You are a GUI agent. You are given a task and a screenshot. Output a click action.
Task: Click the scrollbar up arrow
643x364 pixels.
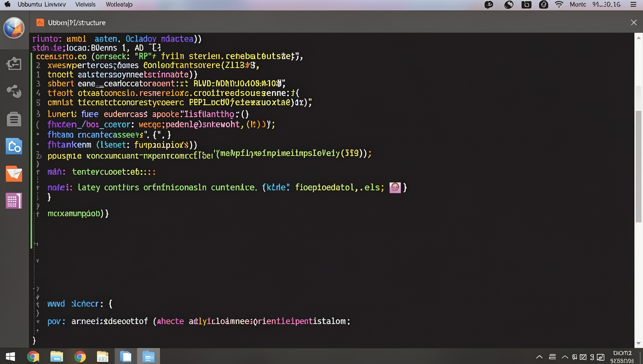point(639,38)
